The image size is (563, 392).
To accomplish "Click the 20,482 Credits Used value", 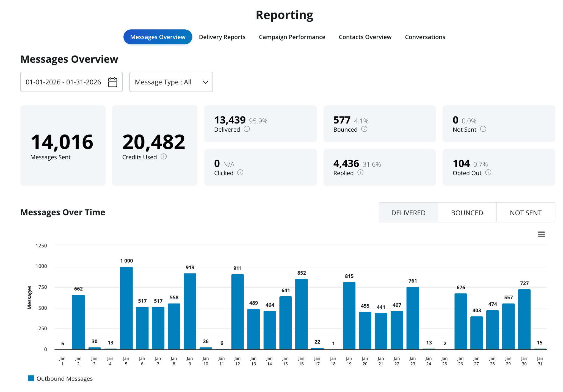I will pos(154,142).
